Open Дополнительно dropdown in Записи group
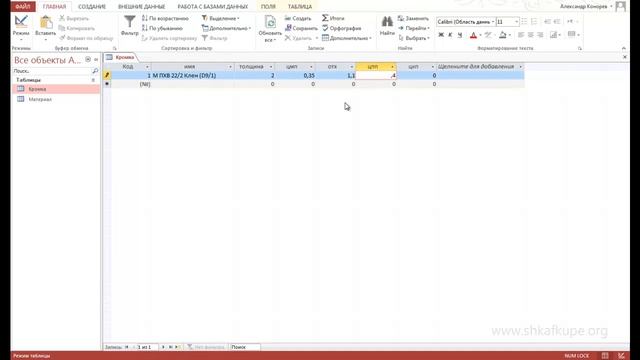The image size is (640, 360). coord(347,38)
